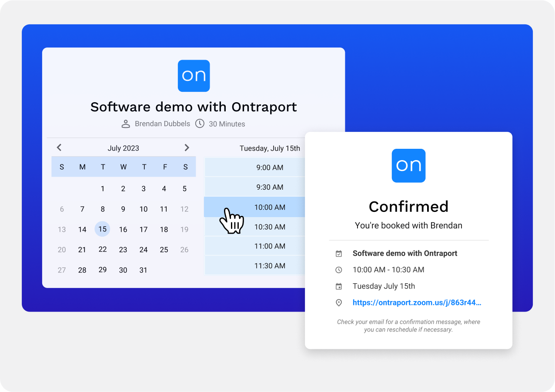
Task: Pick July 1 on the calendar
Action: click(103, 189)
